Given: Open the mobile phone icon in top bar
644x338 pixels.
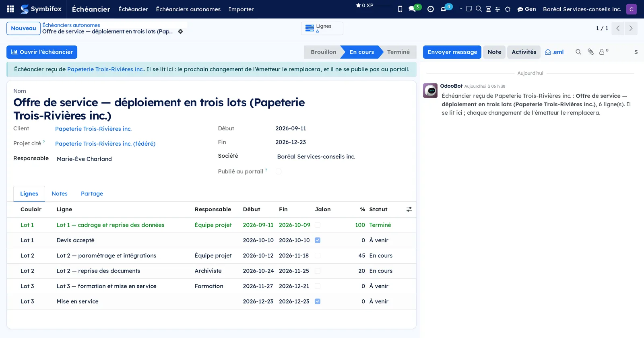Looking at the screenshot, I should [400, 9].
